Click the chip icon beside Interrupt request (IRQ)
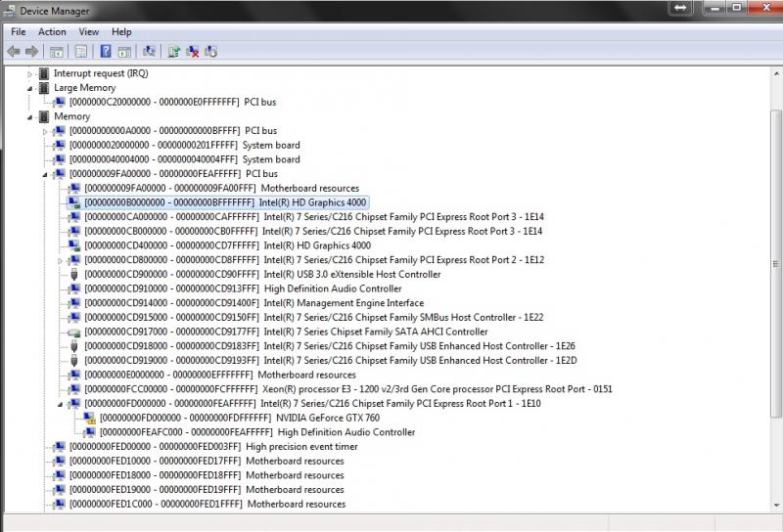 pyautogui.click(x=44, y=73)
